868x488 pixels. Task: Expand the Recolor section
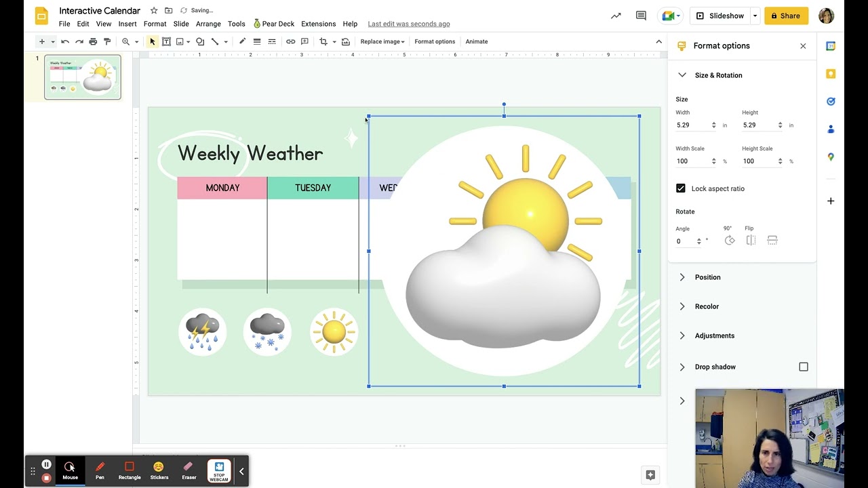coord(682,306)
